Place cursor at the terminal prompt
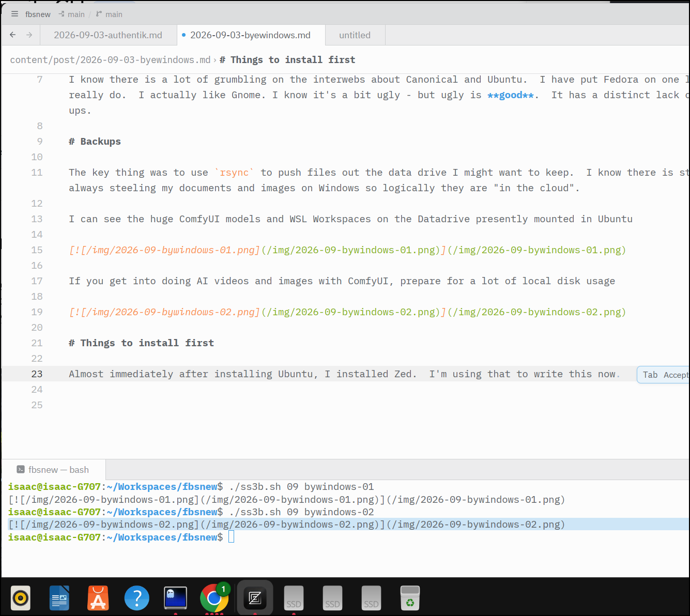This screenshot has width=690, height=616. point(231,537)
